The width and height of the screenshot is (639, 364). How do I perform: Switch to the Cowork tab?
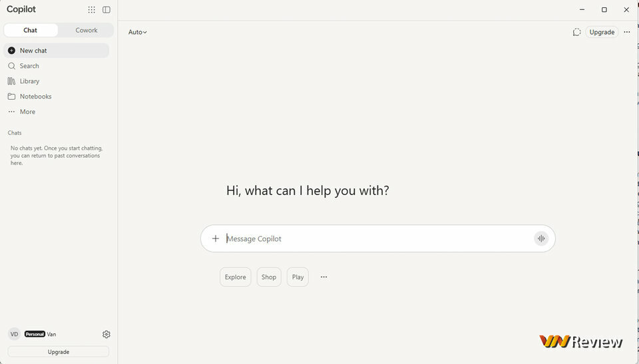point(86,30)
